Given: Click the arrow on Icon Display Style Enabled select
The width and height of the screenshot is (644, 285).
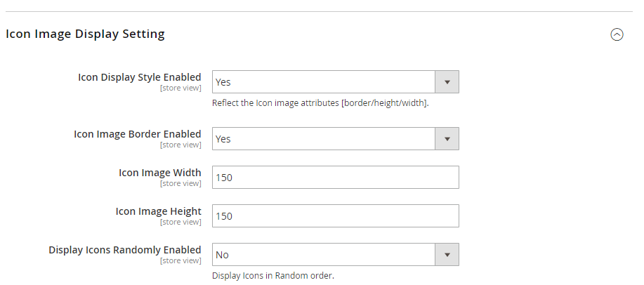Looking at the screenshot, I should point(447,82).
